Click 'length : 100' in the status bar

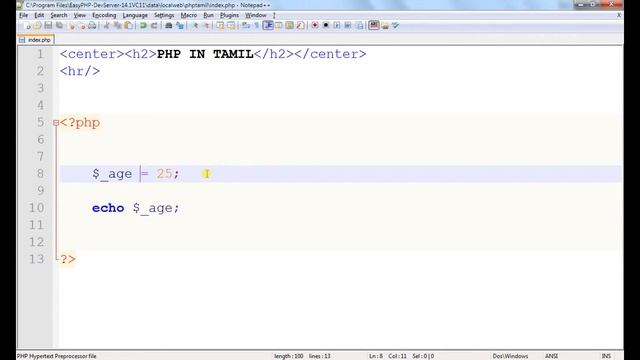[x=289, y=356]
